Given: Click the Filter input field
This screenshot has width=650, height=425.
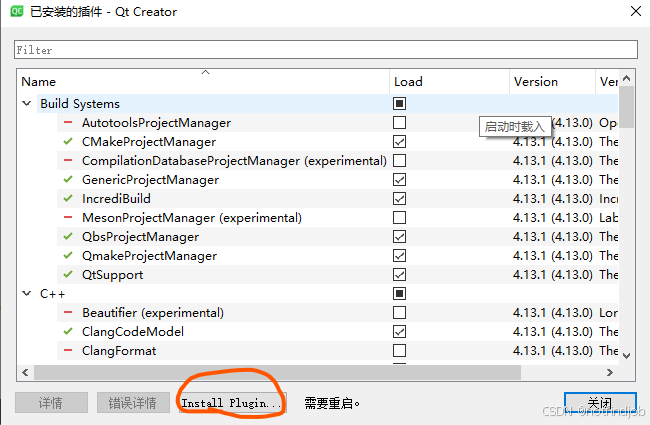Looking at the screenshot, I should pos(326,50).
